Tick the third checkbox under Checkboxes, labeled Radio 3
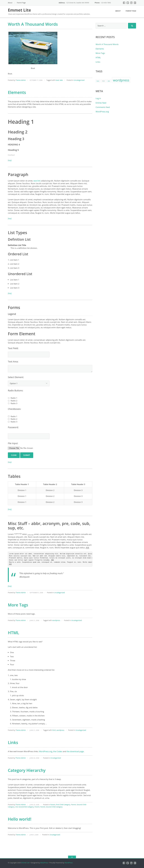 pos(9,422)
